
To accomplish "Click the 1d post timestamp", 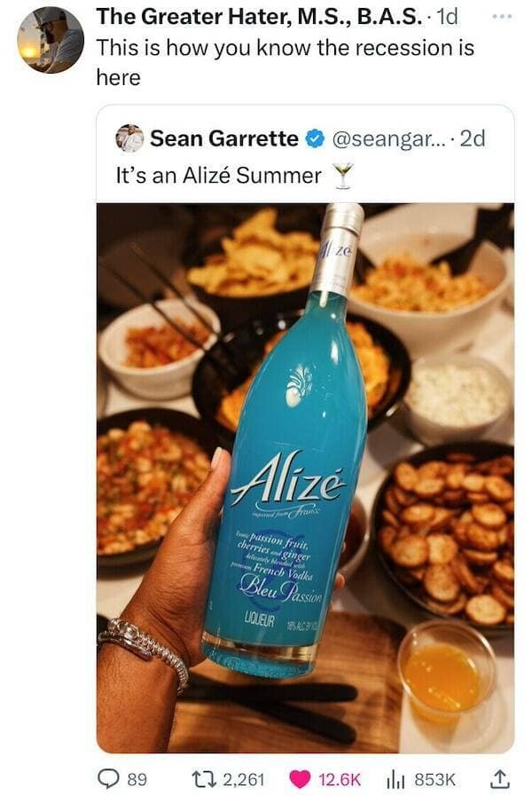I will pyautogui.click(x=446, y=17).
